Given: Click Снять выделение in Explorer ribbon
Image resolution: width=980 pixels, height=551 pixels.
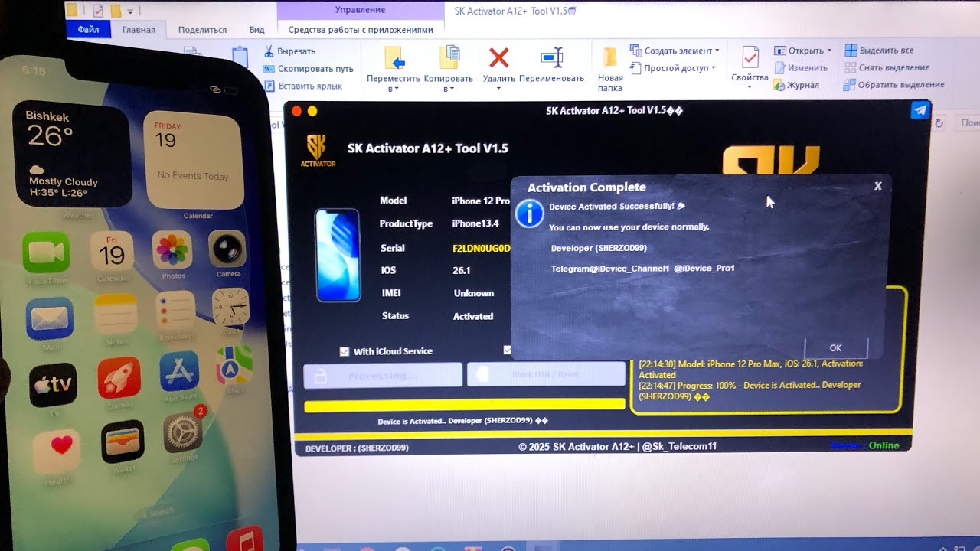Looking at the screenshot, I should [887, 67].
